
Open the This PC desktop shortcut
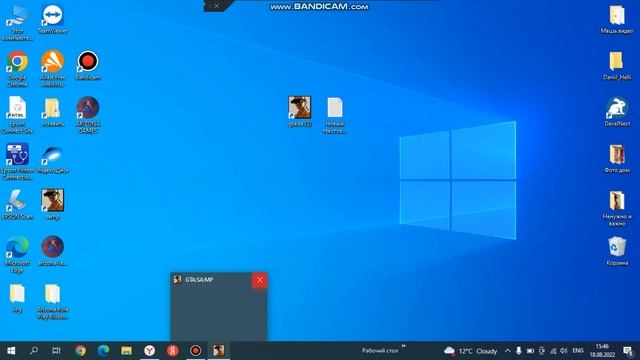pos(17,23)
